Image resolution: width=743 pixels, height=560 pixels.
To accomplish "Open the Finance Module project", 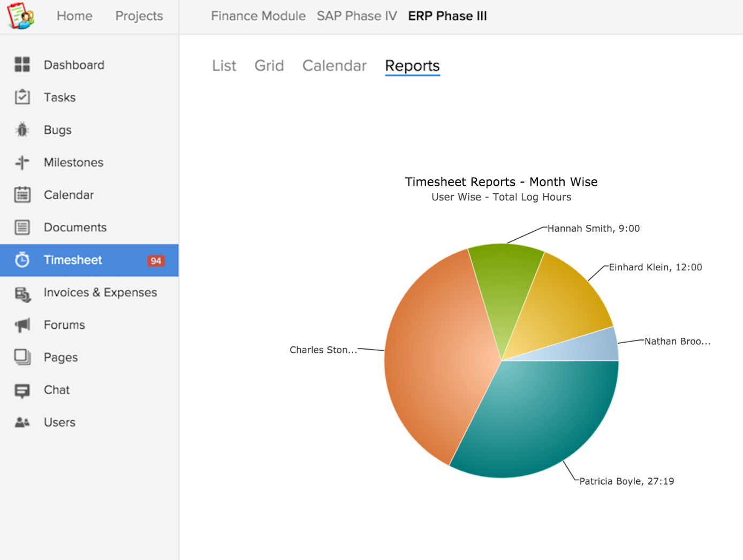I will click(x=258, y=16).
